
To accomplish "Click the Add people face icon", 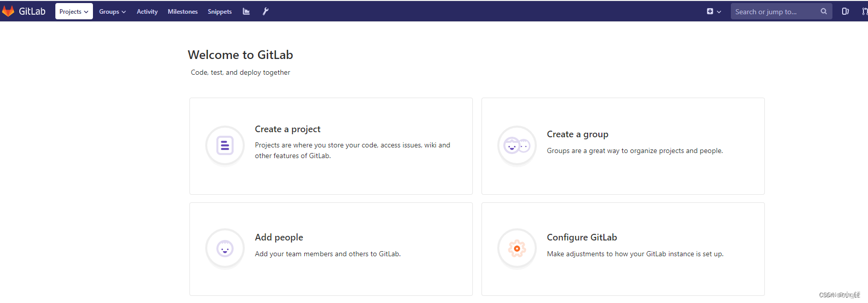I will [x=225, y=249].
